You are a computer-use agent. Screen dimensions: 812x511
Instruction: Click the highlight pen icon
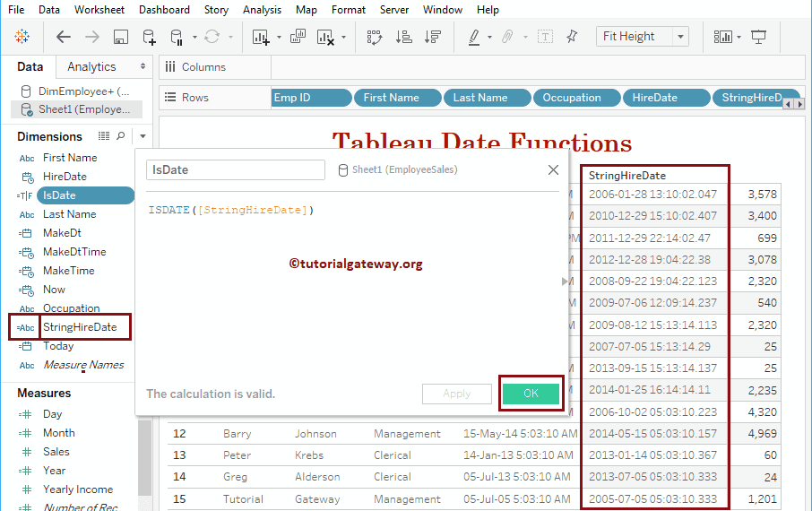[474, 37]
